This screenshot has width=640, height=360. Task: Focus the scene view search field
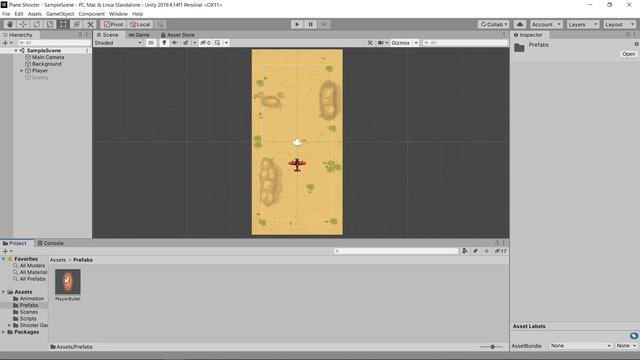(x=464, y=43)
